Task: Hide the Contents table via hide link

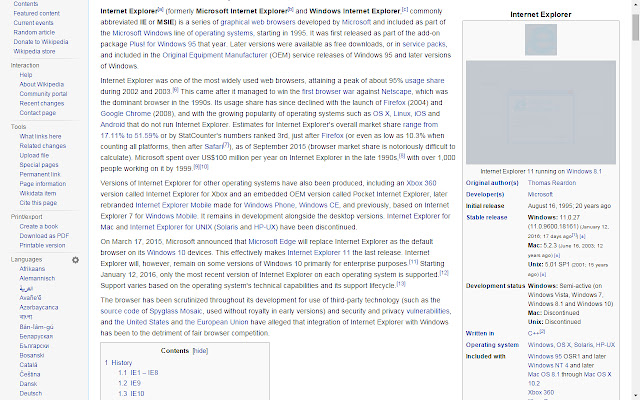Action: (x=200, y=351)
